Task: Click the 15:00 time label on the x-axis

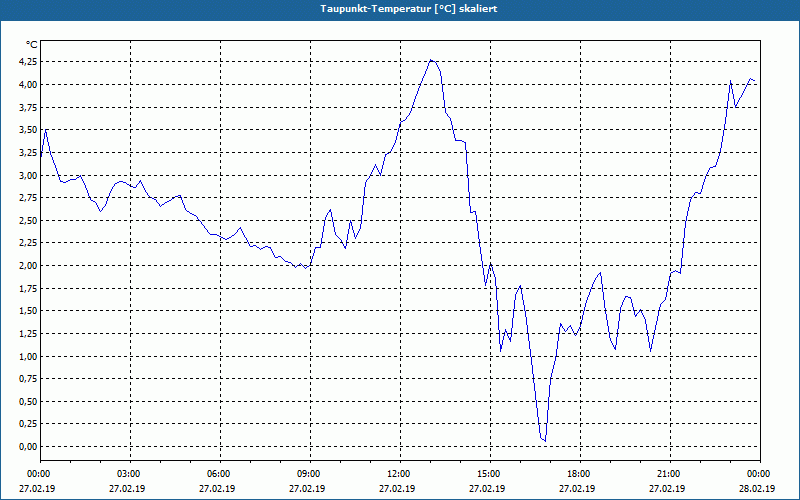Action: click(x=490, y=474)
